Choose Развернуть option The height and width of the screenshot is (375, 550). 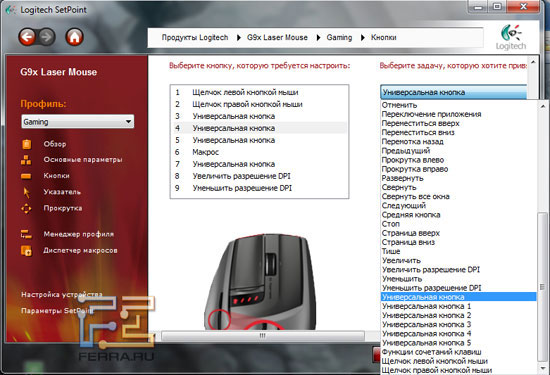[459, 178]
